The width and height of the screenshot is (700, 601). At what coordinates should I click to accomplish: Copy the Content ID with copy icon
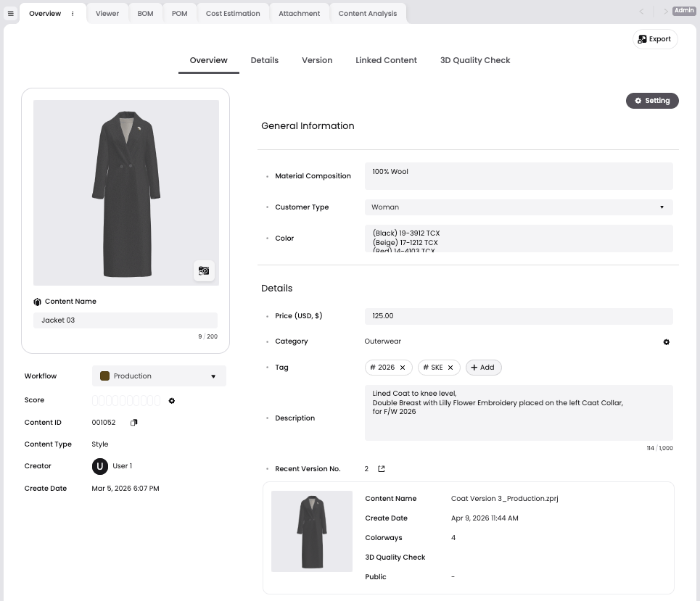click(133, 423)
